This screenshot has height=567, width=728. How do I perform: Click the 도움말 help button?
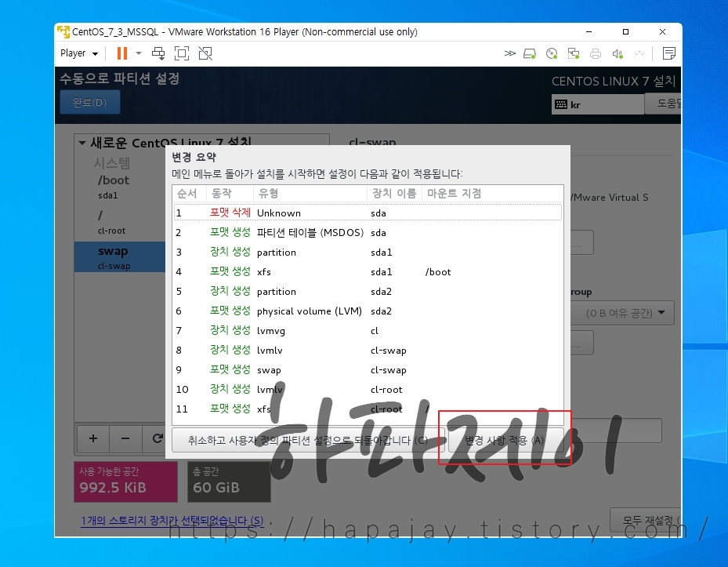(x=663, y=104)
